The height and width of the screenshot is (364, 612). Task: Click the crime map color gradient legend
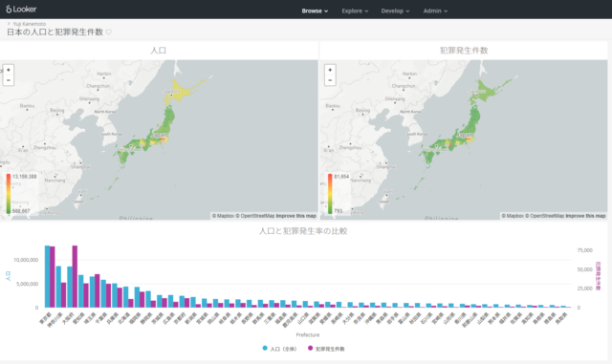click(330, 194)
